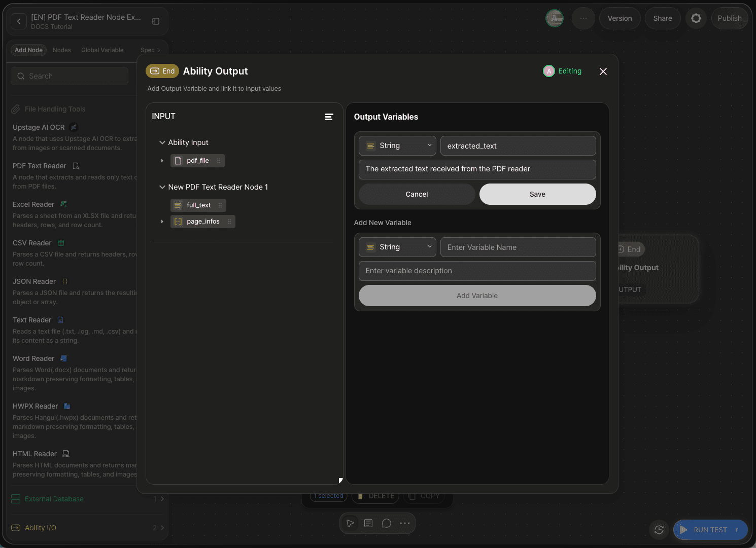
Task: Click the RUN TEST button
Action: [x=710, y=530]
